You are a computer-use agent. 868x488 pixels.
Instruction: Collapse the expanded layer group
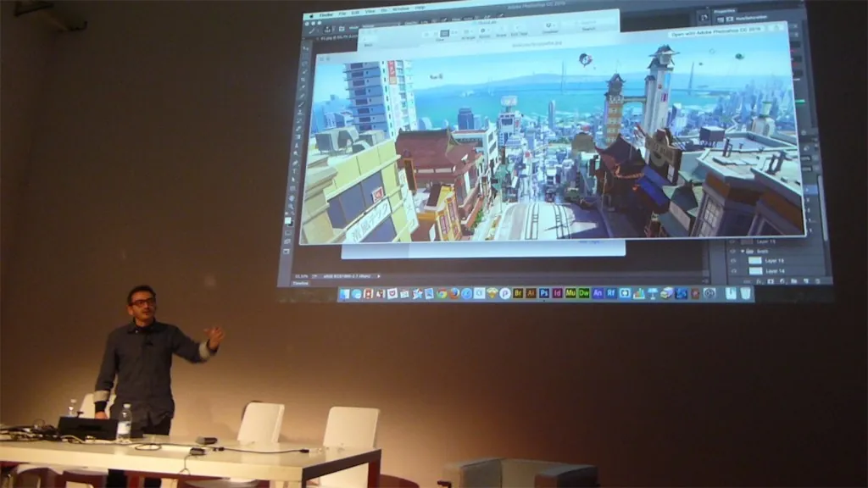point(743,251)
